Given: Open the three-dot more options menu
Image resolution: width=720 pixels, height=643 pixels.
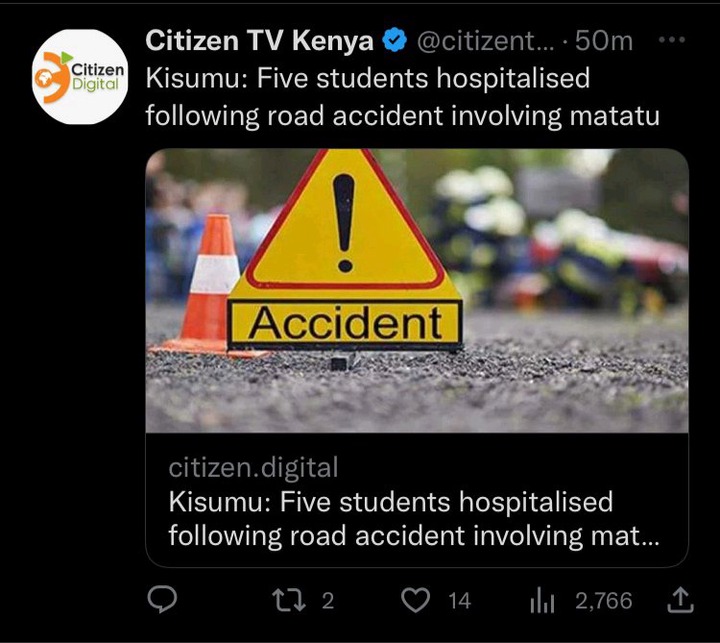Looking at the screenshot, I should (672, 40).
